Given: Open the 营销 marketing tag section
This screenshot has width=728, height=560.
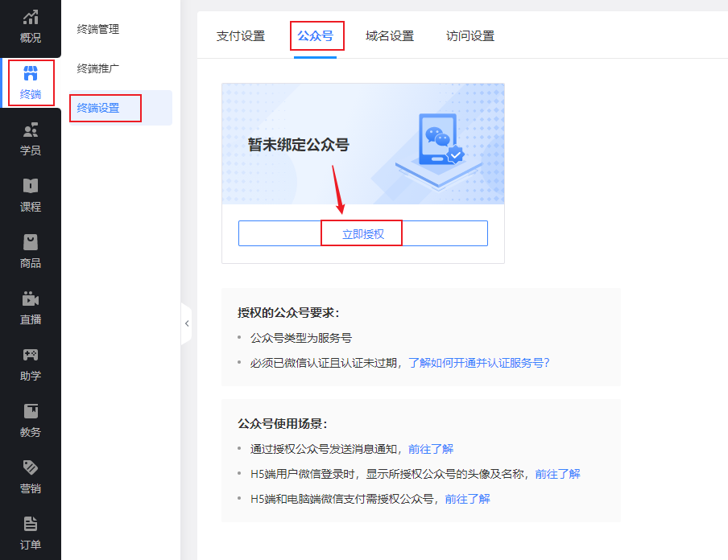Looking at the screenshot, I should coord(30,477).
